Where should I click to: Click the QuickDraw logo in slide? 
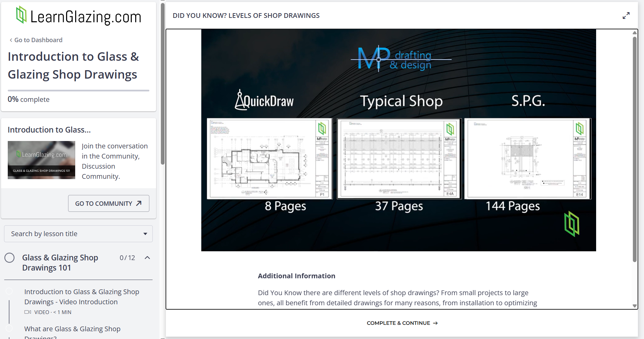pos(264,101)
